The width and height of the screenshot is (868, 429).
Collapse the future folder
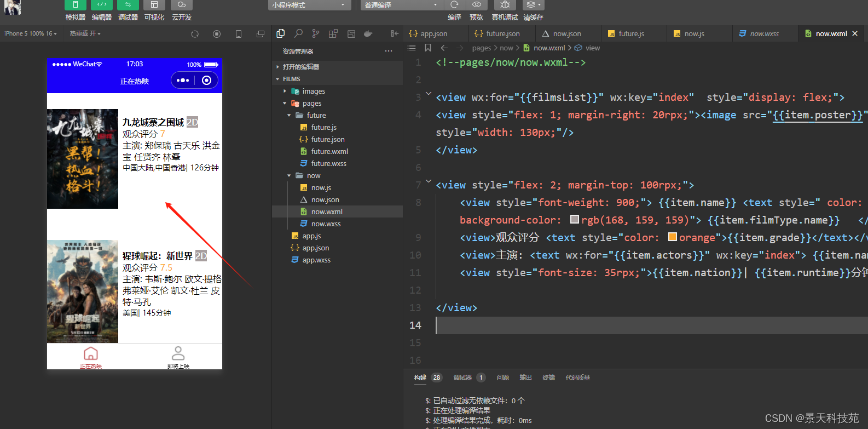click(337, 115)
